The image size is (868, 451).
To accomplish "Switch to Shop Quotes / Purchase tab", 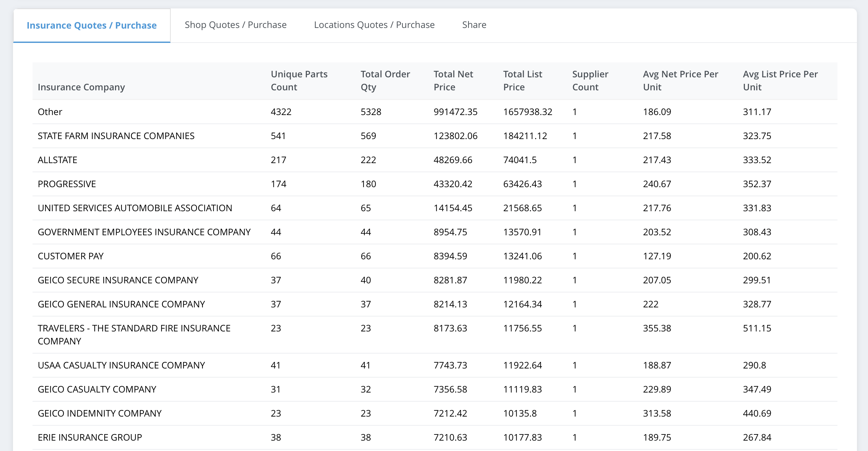I will [x=235, y=25].
